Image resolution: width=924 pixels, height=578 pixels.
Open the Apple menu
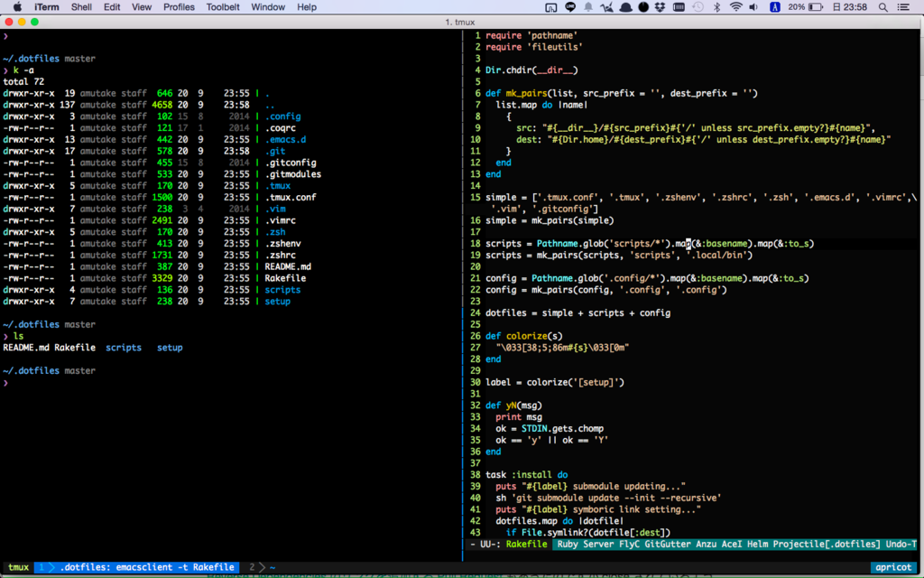[17, 7]
